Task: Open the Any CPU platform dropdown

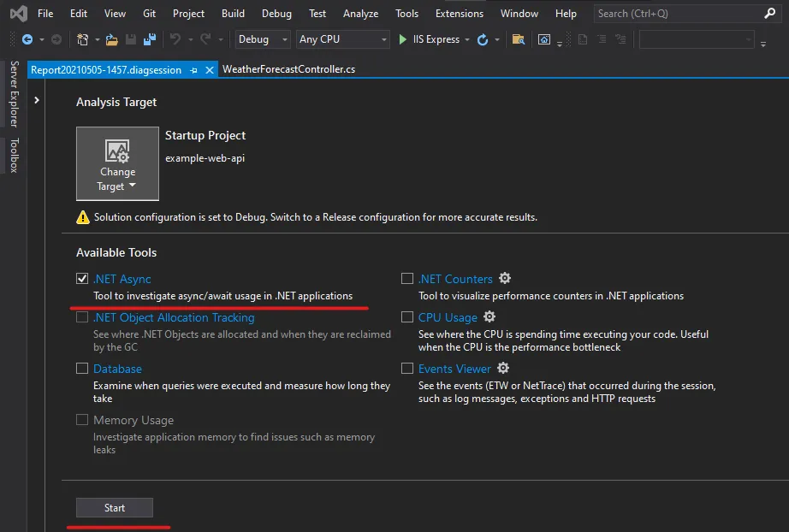Action: (343, 39)
